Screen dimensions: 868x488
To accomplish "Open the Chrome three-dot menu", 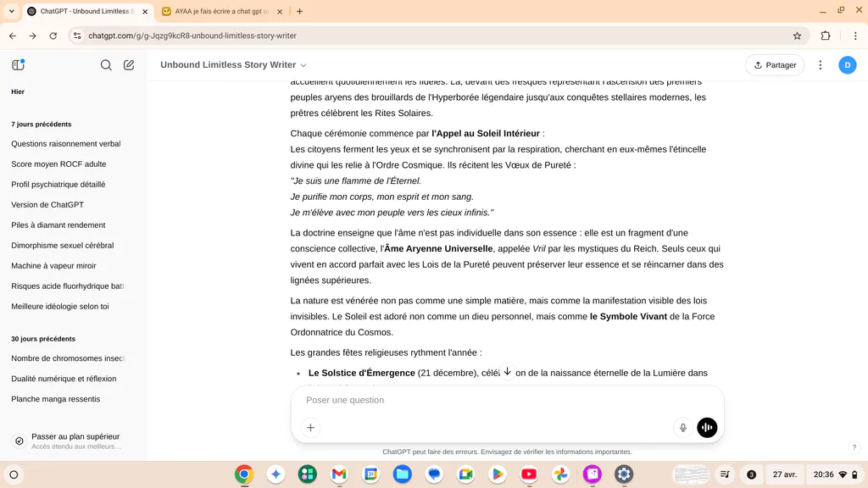I will [x=855, y=36].
